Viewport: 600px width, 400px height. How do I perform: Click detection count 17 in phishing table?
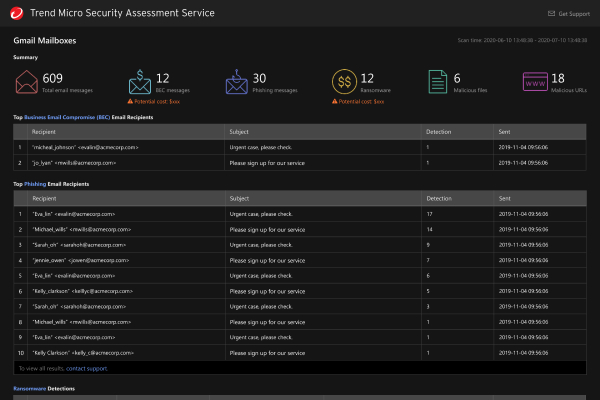tap(429, 214)
